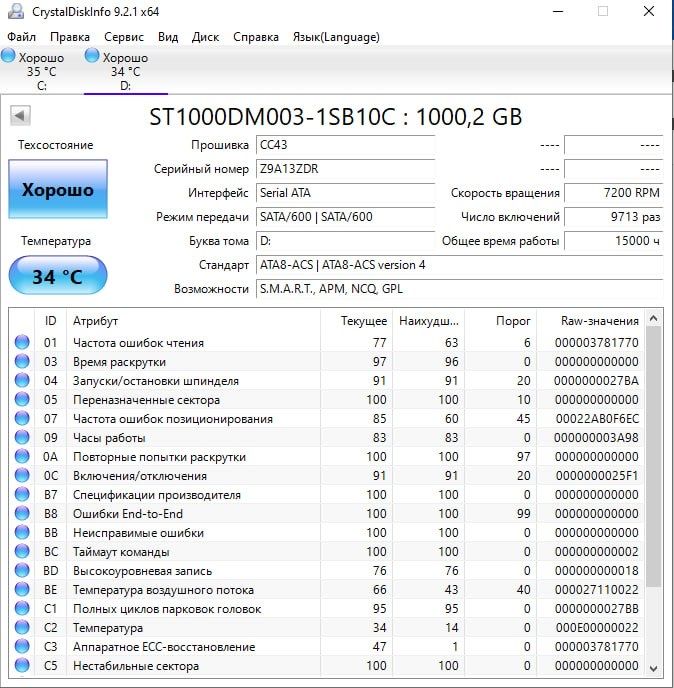Open the Вид menu
Screen dimensions: 674x688
(x=168, y=37)
